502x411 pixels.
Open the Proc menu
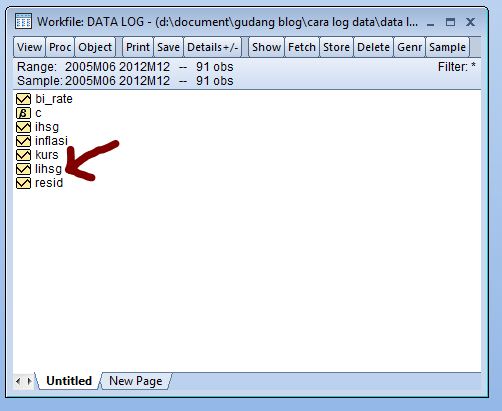click(x=60, y=47)
